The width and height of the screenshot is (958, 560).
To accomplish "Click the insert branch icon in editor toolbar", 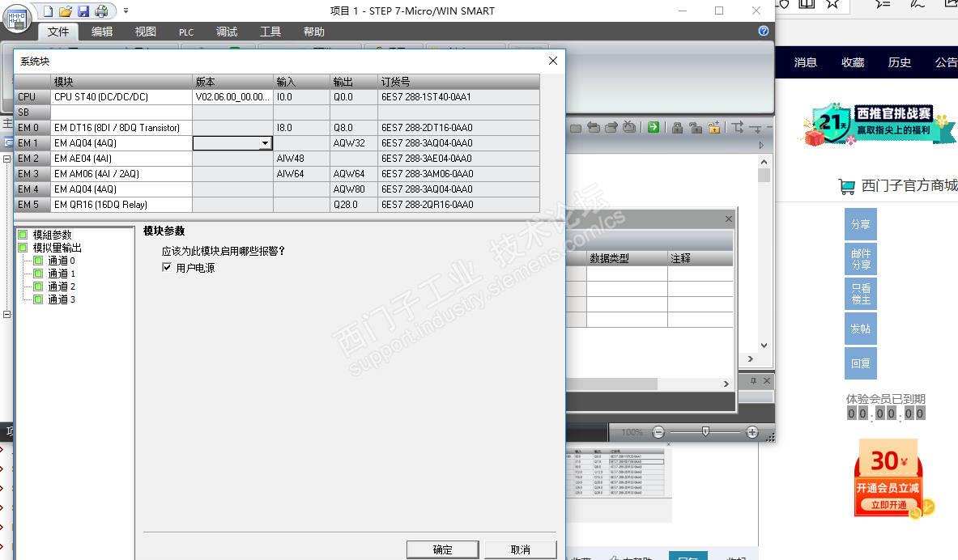I will (738, 127).
